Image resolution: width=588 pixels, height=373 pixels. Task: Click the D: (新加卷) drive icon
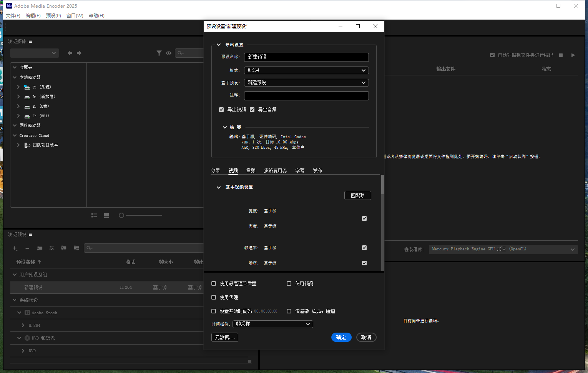point(27,97)
